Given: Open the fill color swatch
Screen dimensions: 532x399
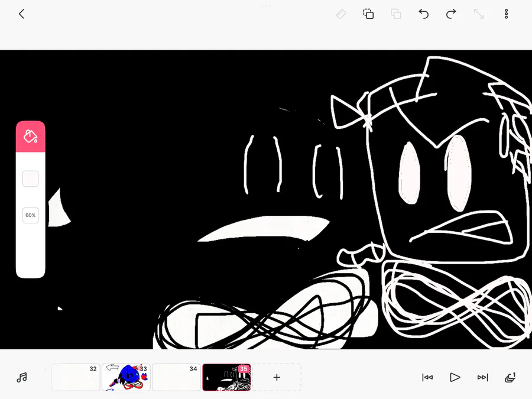Looking at the screenshot, I should point(31,179).
